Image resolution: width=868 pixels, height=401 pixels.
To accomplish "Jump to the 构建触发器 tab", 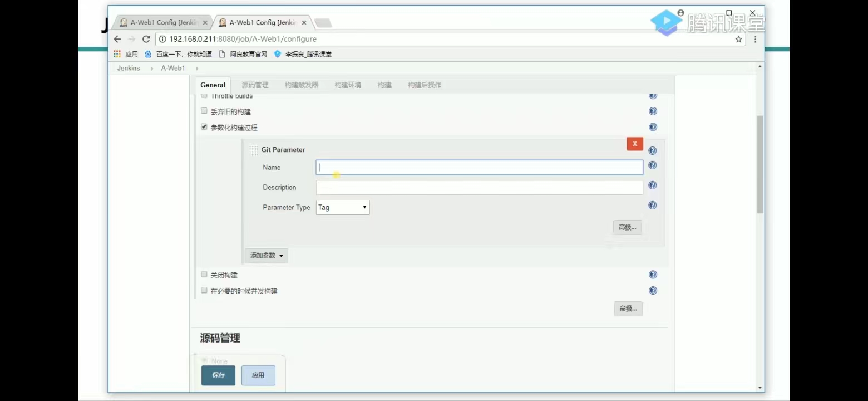I will click(x=302, y=85).
